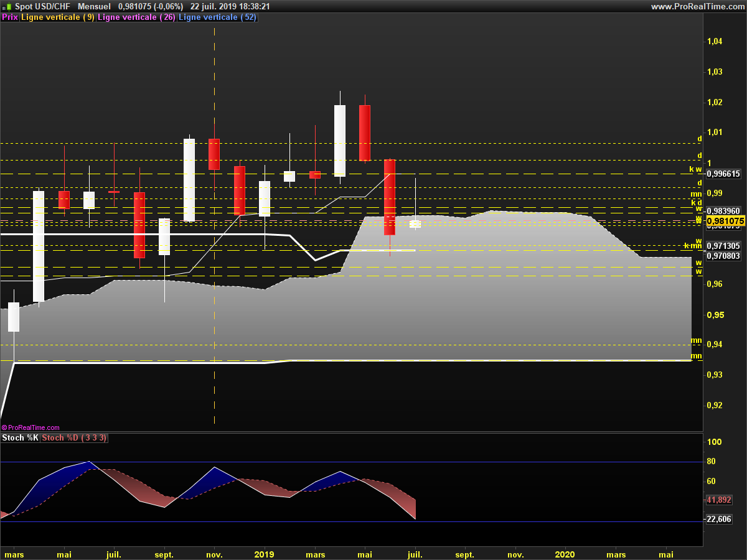Image resolution: width=747 pixels, height=560 pixels.
Task: Click the 100 level on stochastic axis
Action: coord(714,442)
